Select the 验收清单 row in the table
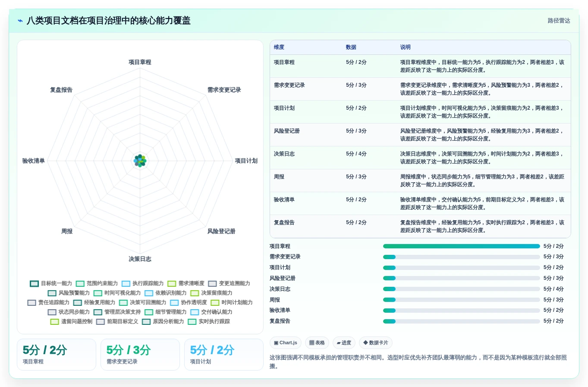This screenshot has height=387, width=588. point(420,203)
